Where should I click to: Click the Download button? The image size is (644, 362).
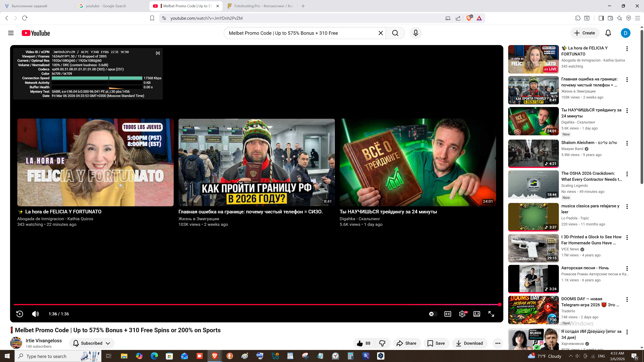(469, 343)
